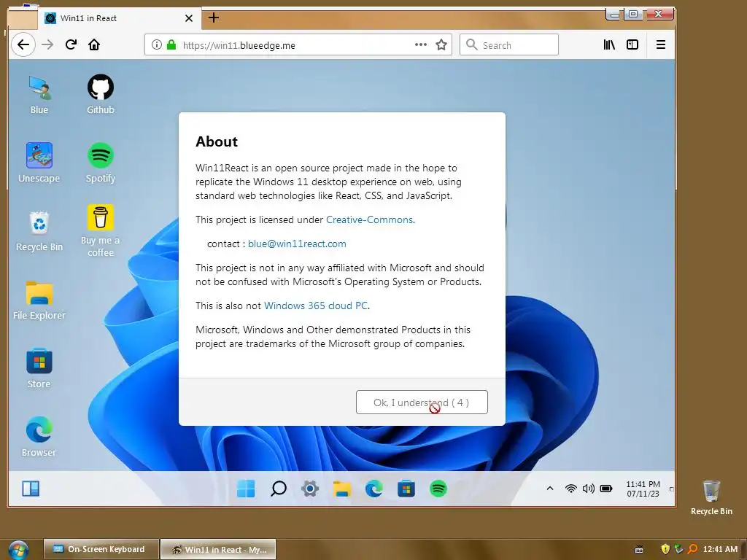Open the Blue desktop icon
This screenshot has width=747, height=560.
[39, 95]
